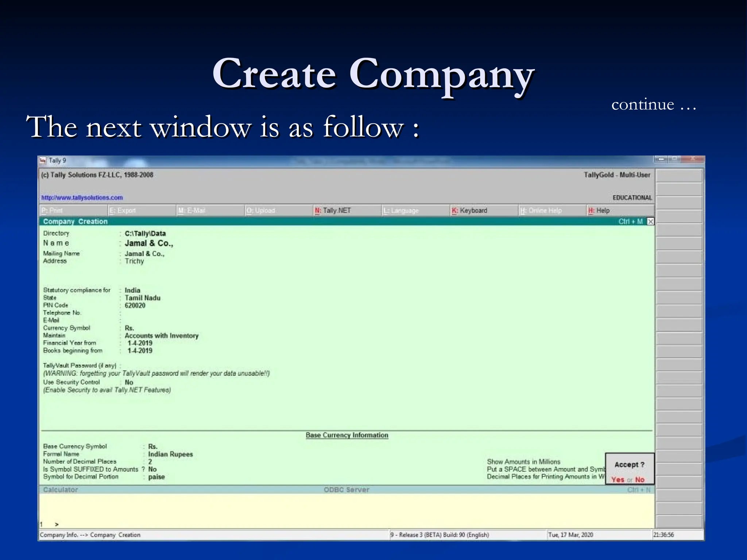Choose No in the Accept prompt

click(640, 479)
